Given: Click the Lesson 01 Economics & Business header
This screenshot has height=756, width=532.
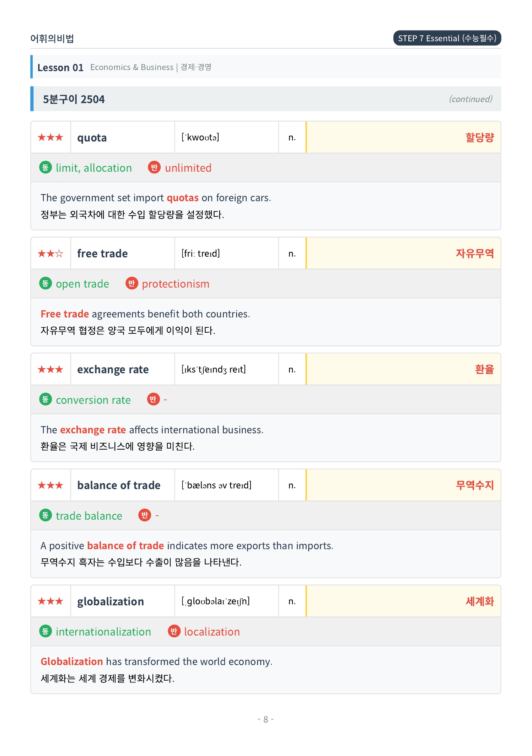Looking at the screenshot, I should 266,67.
